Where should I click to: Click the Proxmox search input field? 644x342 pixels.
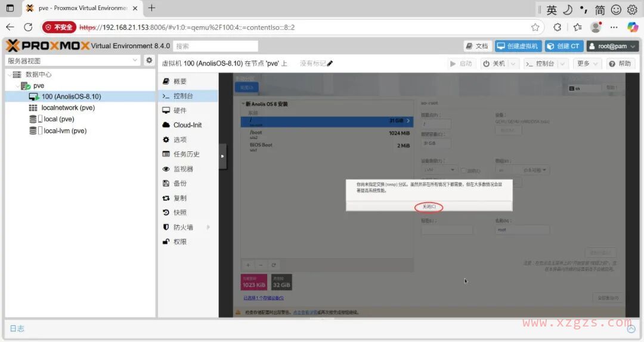click(216, 46)
